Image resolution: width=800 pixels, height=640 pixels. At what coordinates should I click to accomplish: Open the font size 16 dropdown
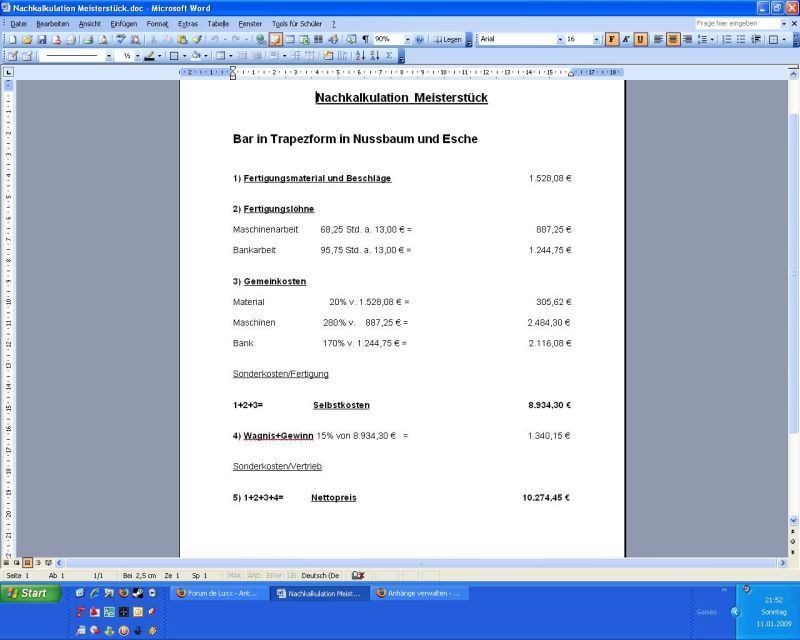tap(596, 39)
